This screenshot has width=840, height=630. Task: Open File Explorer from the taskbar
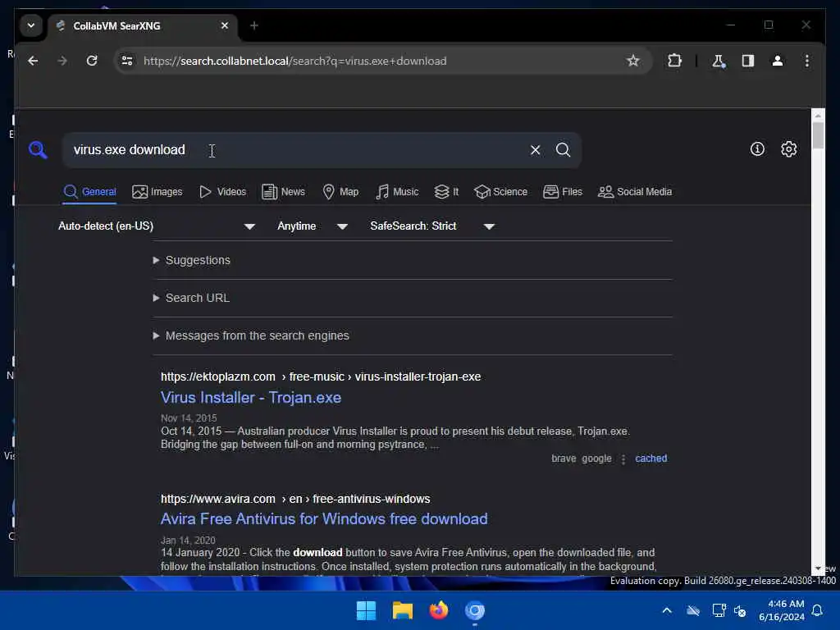(x=402, y=610)
